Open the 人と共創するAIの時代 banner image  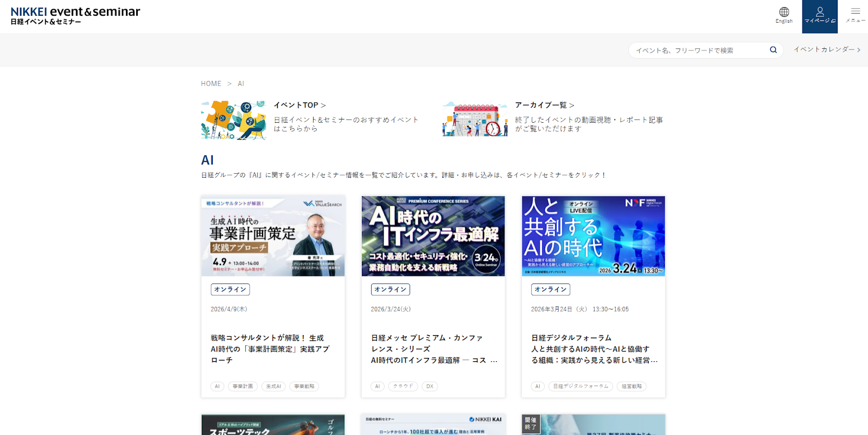593,236
